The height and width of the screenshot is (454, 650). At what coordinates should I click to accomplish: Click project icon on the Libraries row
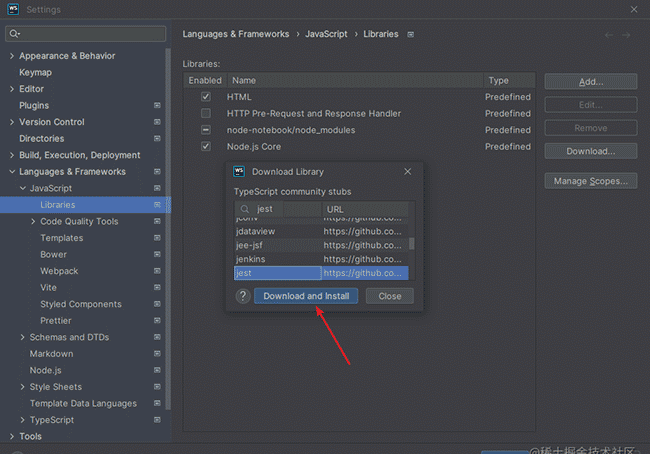coord(157,205)
